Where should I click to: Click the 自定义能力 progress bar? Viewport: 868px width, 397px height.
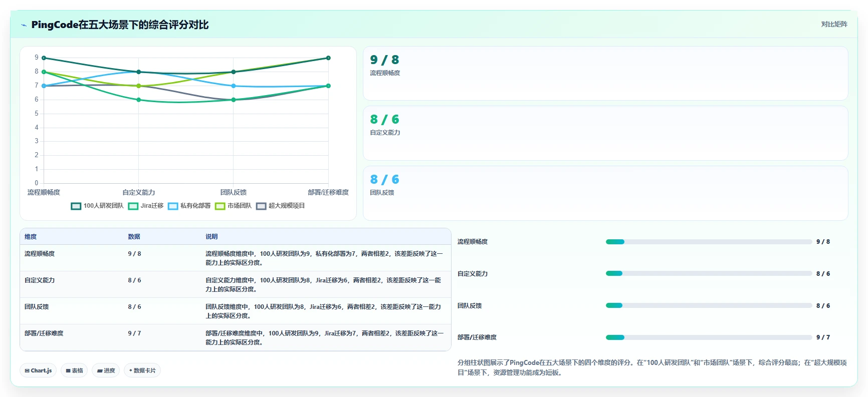tap(709, 273)
